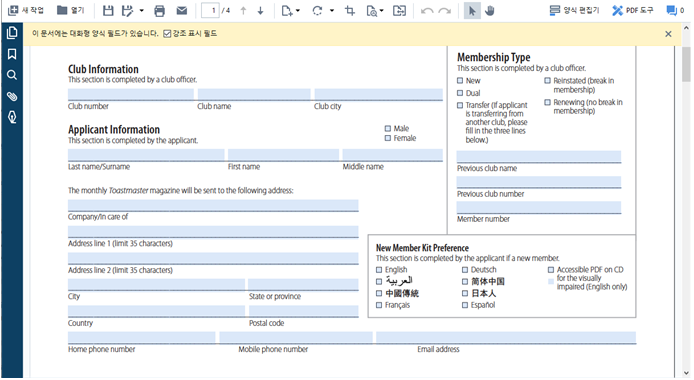Select the crop page tool

click(x=350, y=11)
